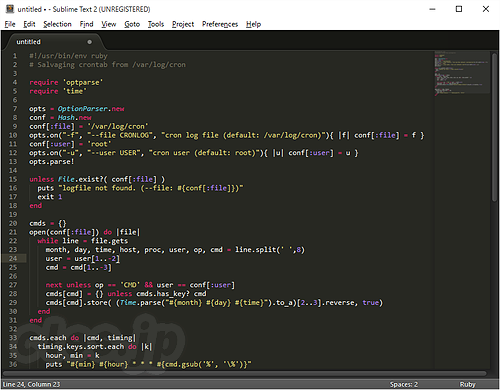Click the 'true' keyword on line 29
Screen dimensions: 500x390
371,302
